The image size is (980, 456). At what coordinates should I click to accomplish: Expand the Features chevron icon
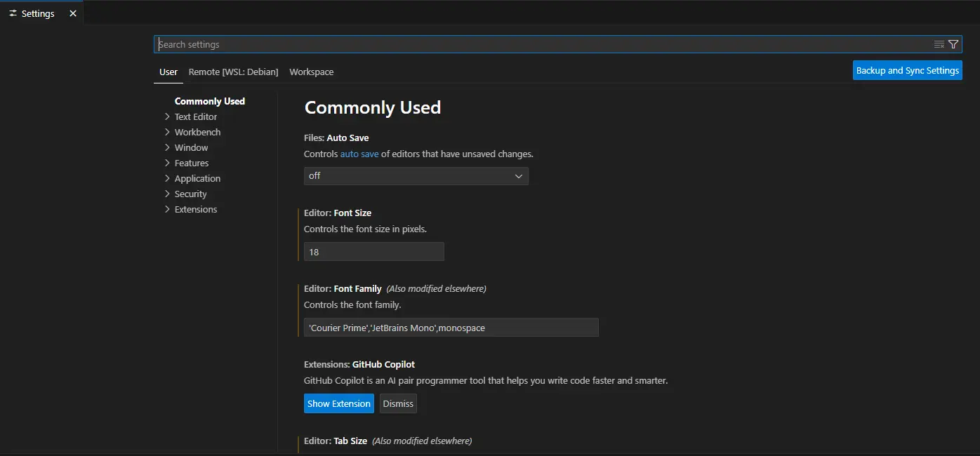(167, 163)
